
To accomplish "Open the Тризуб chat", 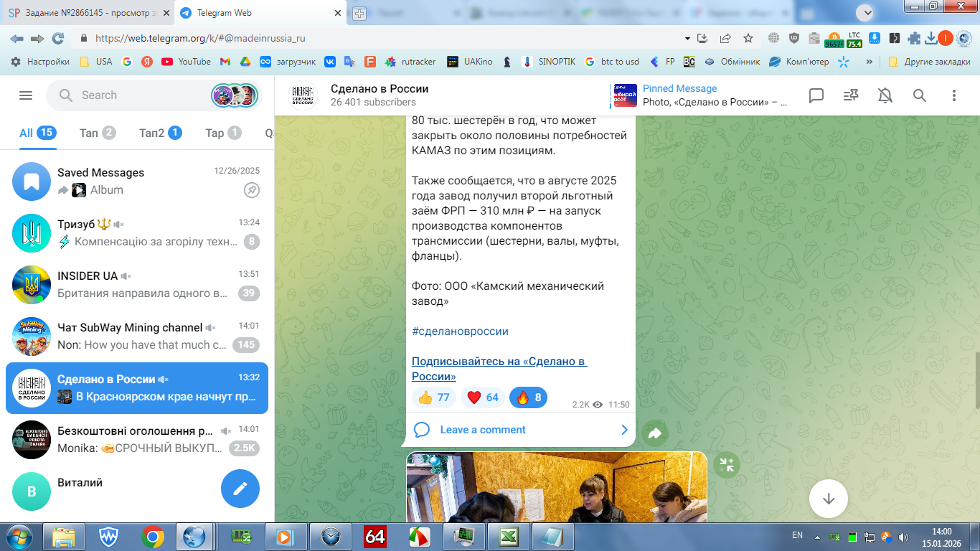I will tap(137, 233).
